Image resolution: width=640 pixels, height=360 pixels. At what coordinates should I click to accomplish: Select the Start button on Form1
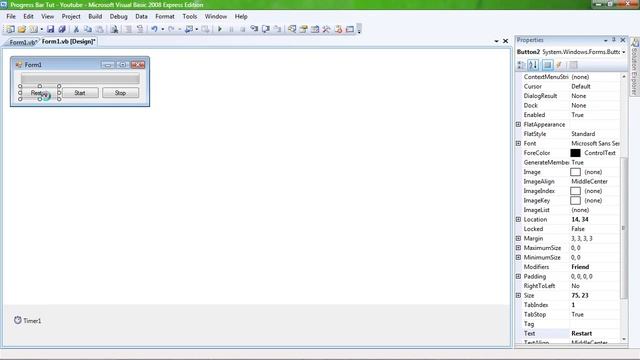coord(80,93)
